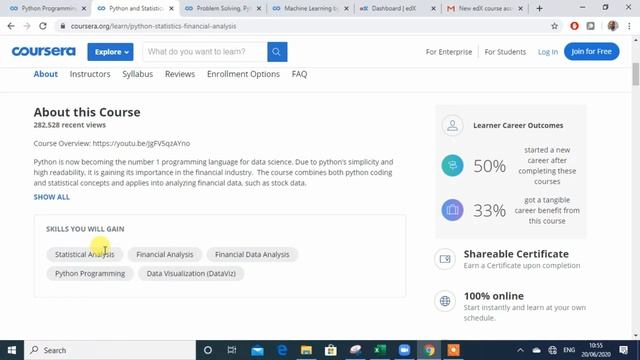Open the Windows Start menu
640x360 pixels.
tap(12, 350)
